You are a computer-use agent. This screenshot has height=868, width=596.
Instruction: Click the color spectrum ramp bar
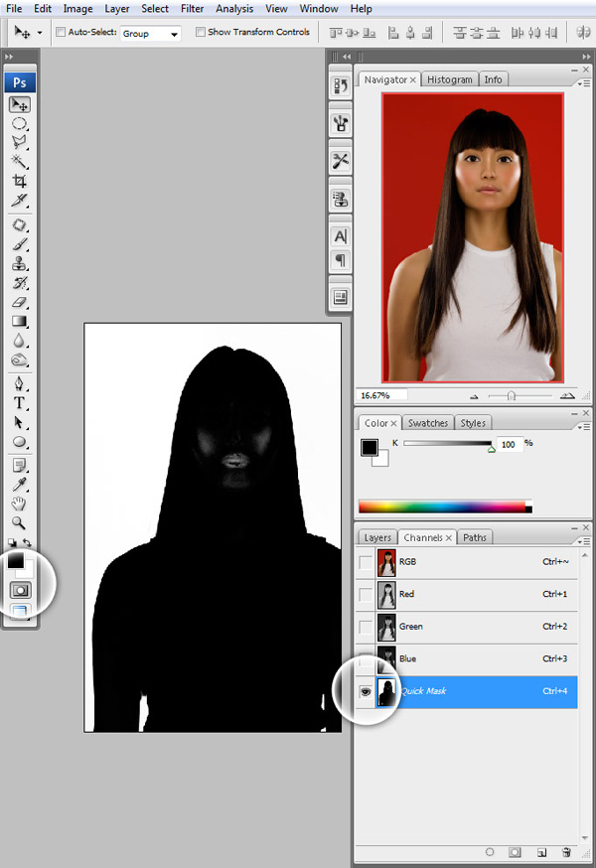coord(445,506)
